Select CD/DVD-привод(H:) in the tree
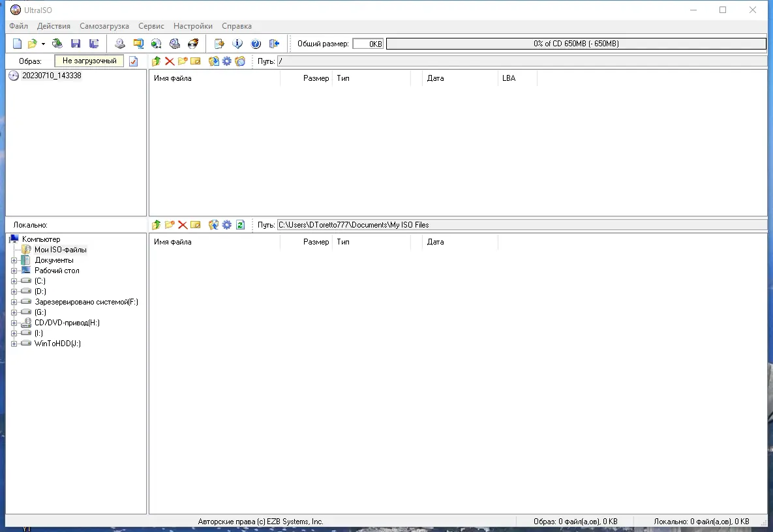Viewport: 773px width, 532px height. 67,323
